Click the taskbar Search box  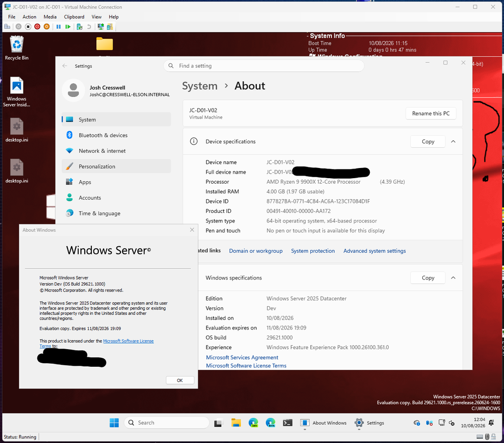166,423
